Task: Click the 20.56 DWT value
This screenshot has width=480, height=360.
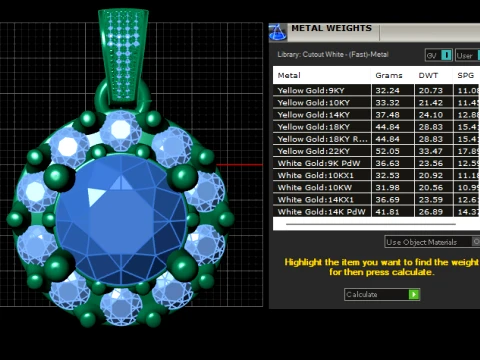Action: pos(431,188)
